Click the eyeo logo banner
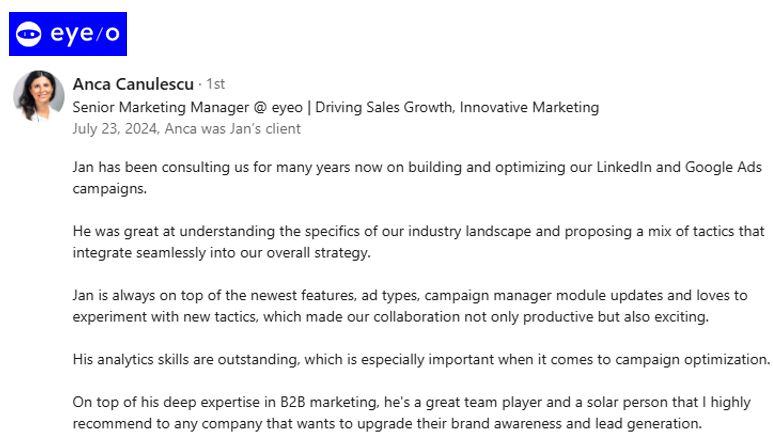 tap(68, 34)
